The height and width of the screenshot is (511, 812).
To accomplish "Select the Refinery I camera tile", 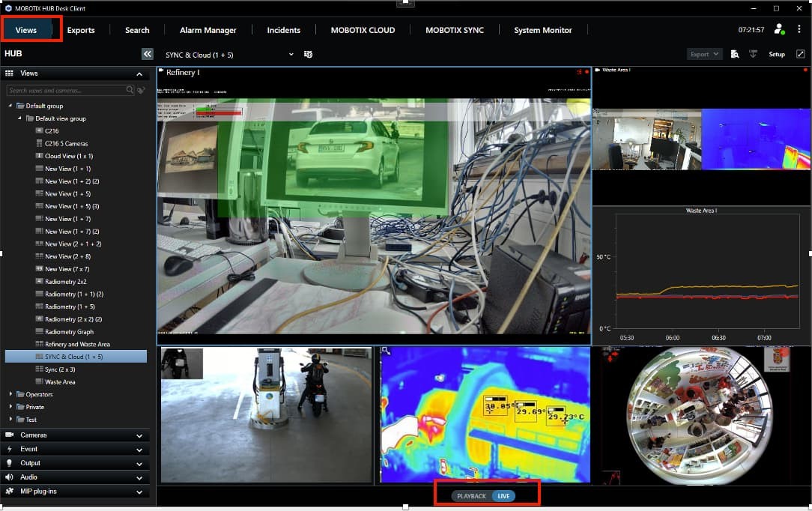I will pyautogui.click(x=374, y=205).
